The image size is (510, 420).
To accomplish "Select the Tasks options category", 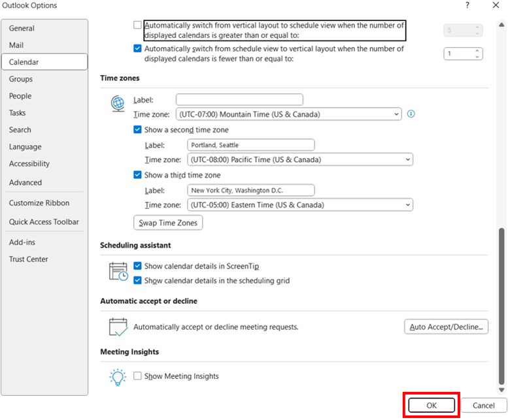I will [44, 113].
